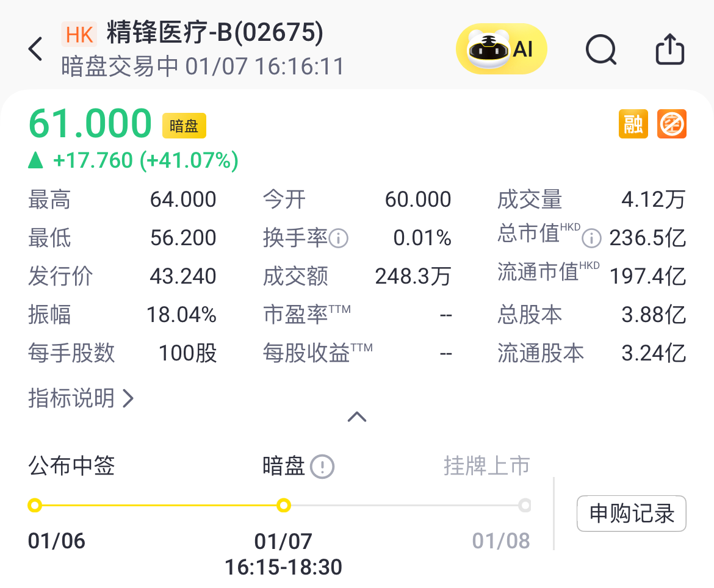This screenshot has width=714, height=588.
Task: Tap info icon next to 换手率
Action: tap(339, 238)
